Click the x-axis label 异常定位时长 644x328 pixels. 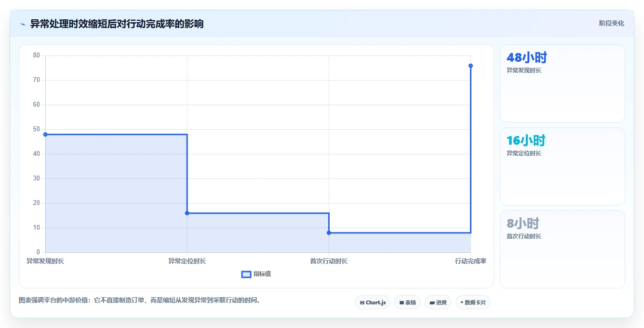click(x=187, y=261)
